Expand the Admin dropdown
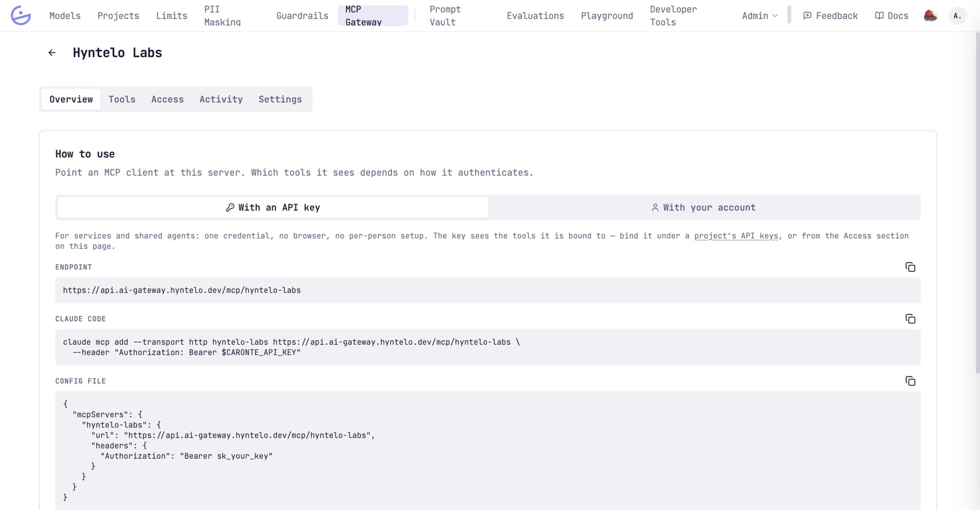980x510 pixels. [760, 16]
